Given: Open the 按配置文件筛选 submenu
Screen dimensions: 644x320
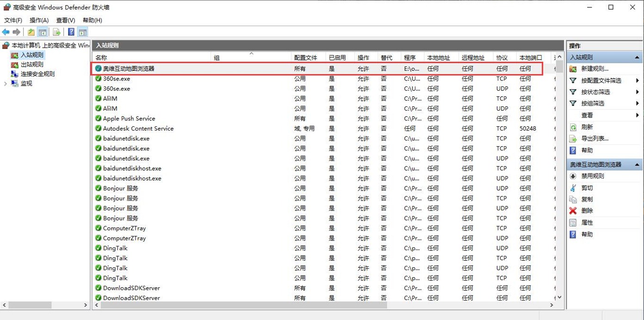Looking at the screenshot, I should tap(601, 80).
